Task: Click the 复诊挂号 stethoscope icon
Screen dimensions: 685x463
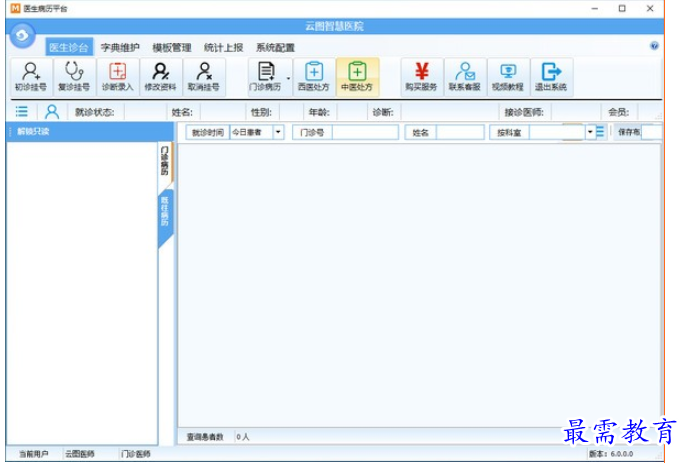Action: (74, 77)
